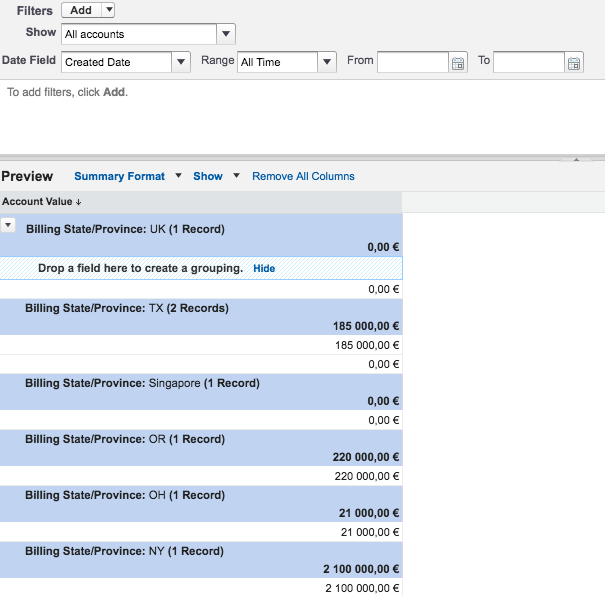This screenshot has width=605, height=596.
Task: Expand the Show All accounts dropdown
Action: (226, 34)
